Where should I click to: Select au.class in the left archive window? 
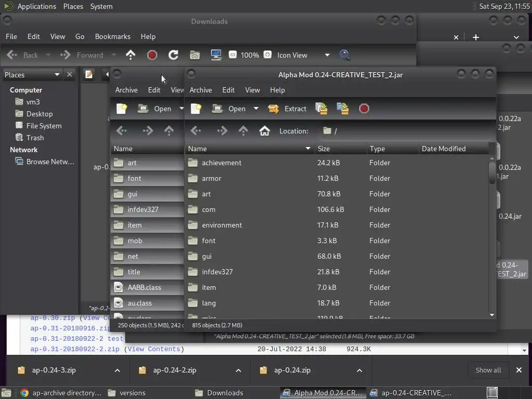(x=147, y=303)
